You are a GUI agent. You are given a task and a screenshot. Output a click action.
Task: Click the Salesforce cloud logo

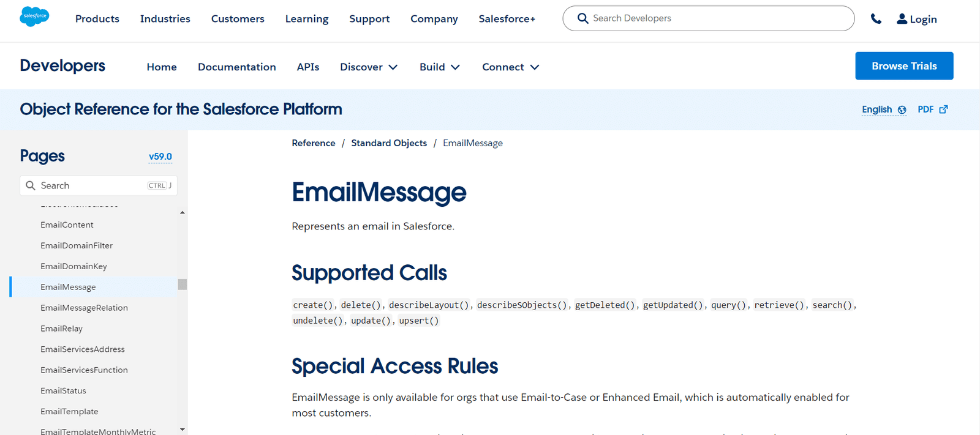point(34,16)
